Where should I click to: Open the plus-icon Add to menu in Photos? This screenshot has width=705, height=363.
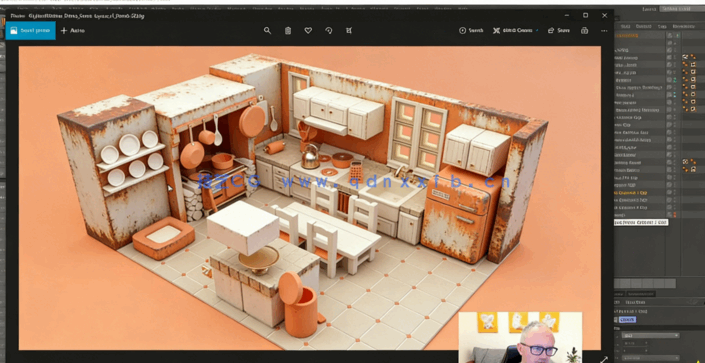[73, 31]
